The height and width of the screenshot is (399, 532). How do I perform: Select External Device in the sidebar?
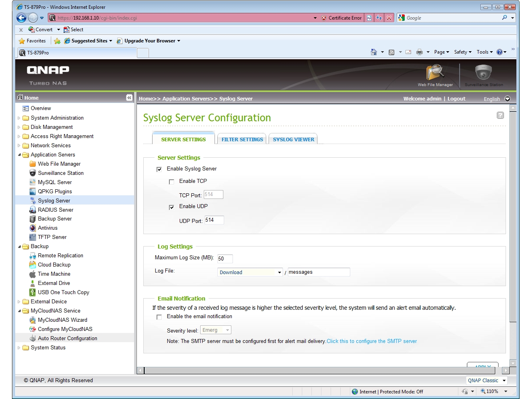tap(49, 302)
